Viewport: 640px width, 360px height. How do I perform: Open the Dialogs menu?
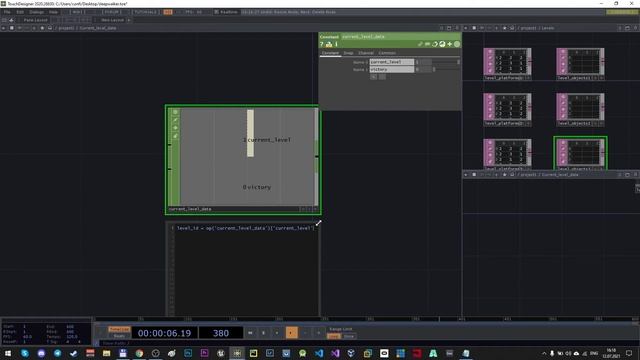coord(36,12)
